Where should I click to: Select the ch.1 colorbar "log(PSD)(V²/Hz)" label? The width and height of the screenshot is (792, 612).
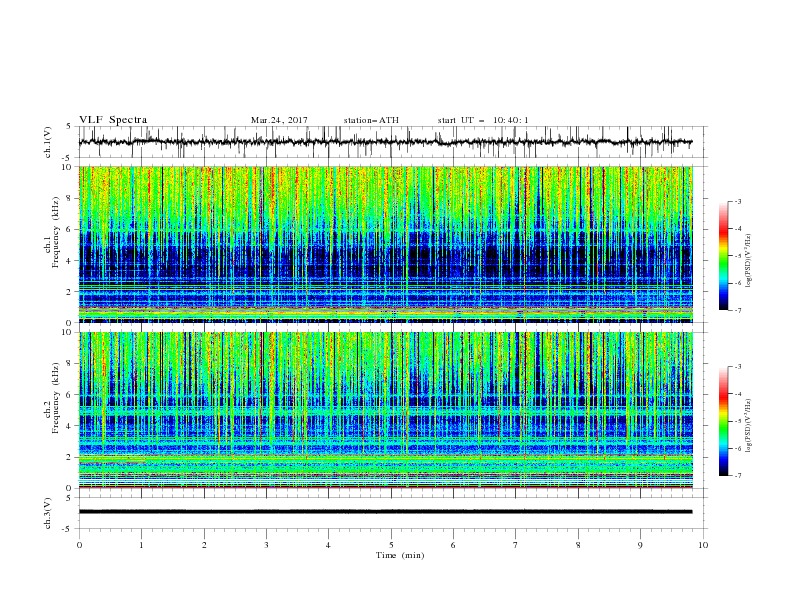pos(750,261)
